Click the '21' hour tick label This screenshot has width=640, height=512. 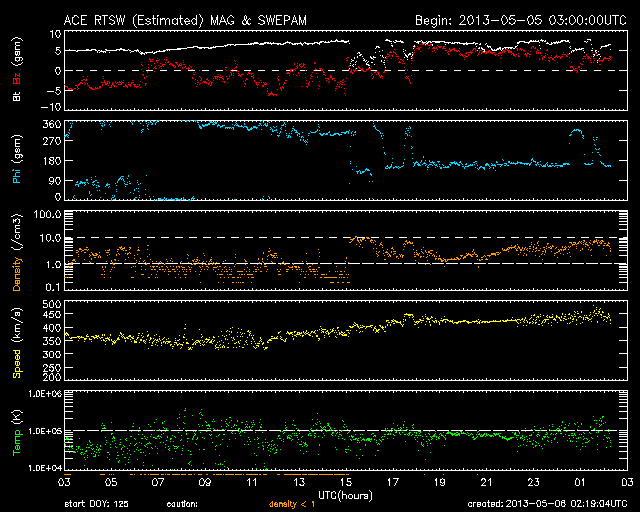(487, 482)
